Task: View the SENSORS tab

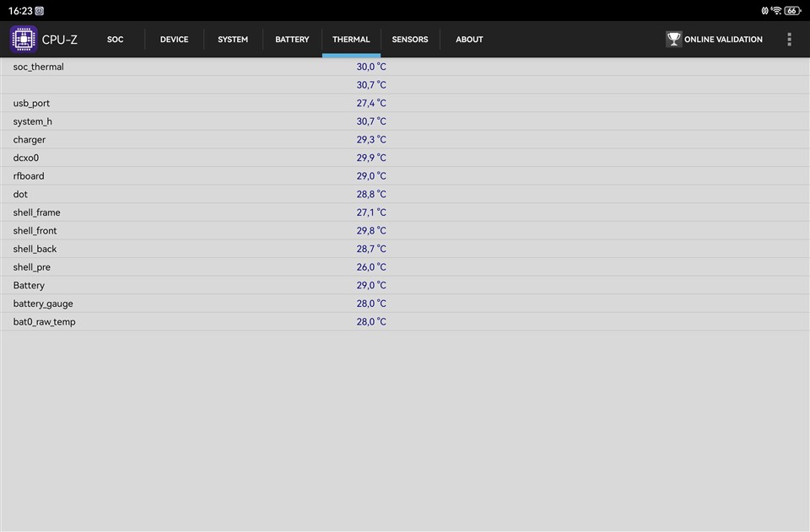Action: [x=410, y=40]
